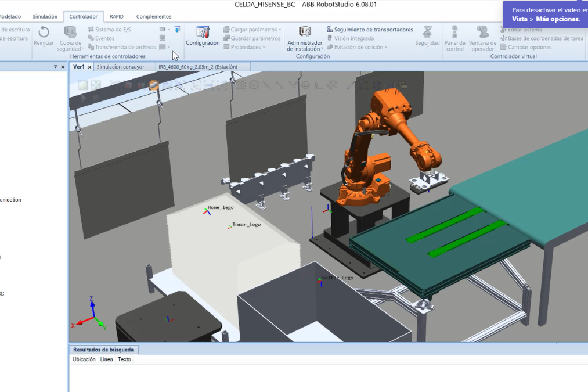Click Bases de coordenadas de tarea
The height and width of the screenshot is (392, 588).
point(542,38)
